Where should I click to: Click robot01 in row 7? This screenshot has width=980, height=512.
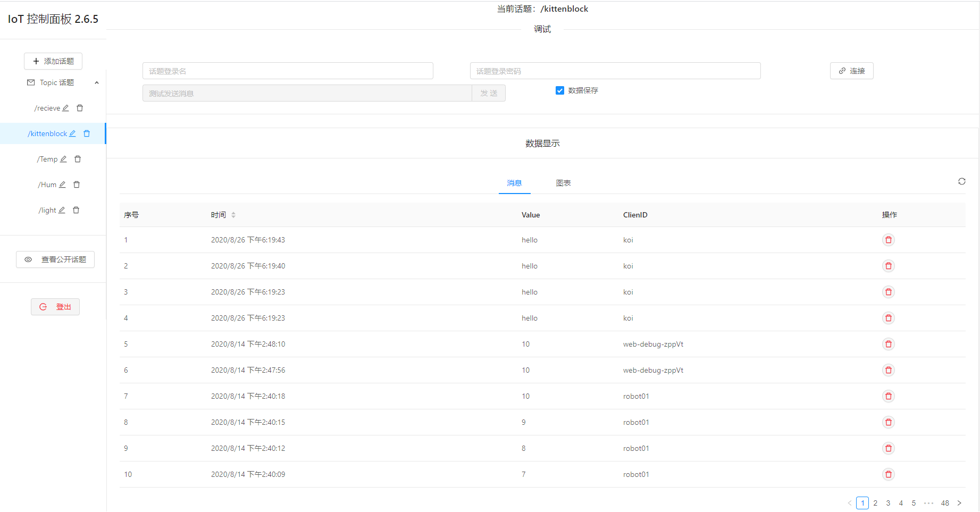(x=636, y=396)
